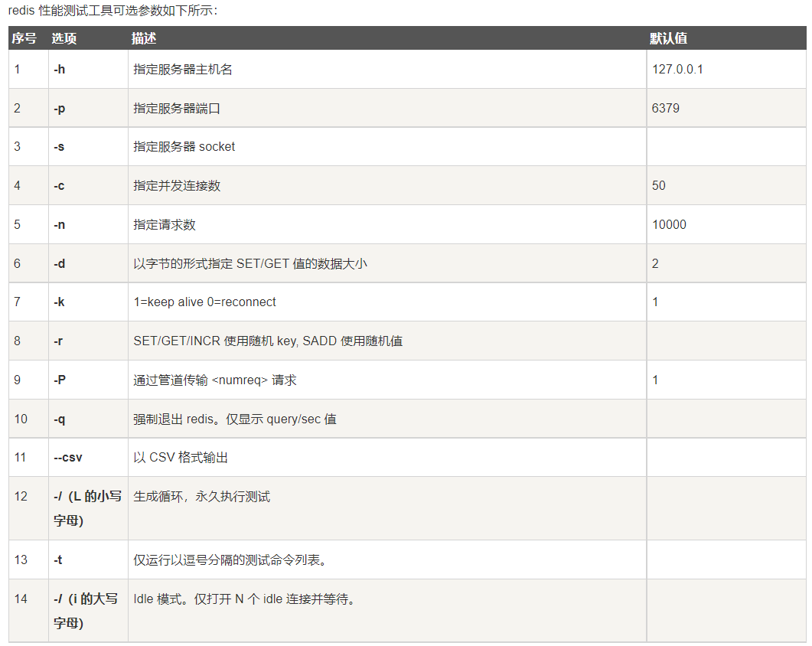Select the 127.0.0.1 default value
Viewport: 812px width, 646px height.
coord(677,70)
